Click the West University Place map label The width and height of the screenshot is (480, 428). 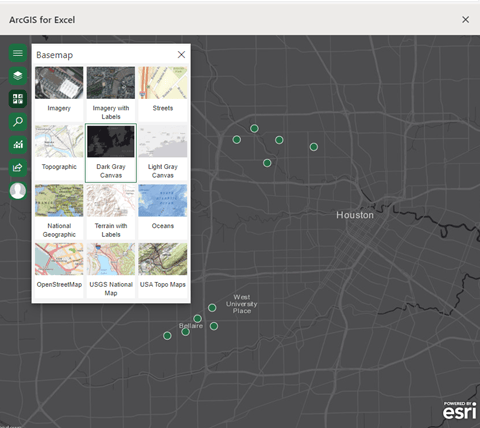pos(242,304)
